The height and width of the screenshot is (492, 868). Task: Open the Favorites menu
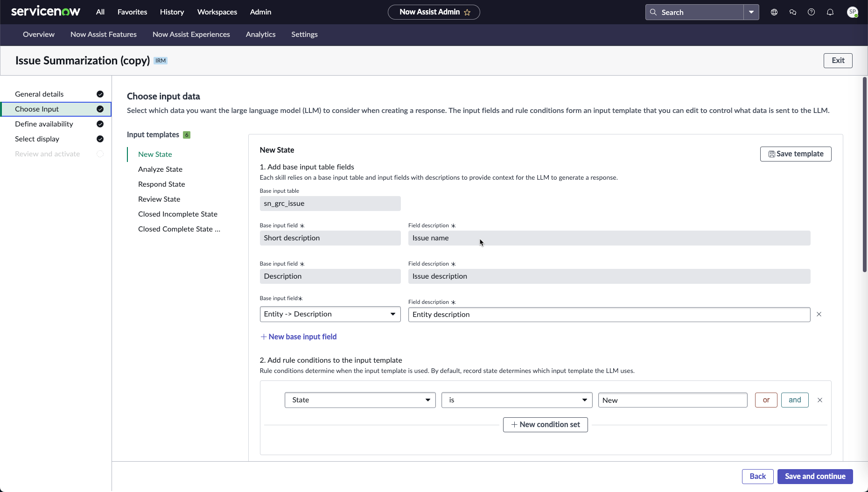click(132, 12)
